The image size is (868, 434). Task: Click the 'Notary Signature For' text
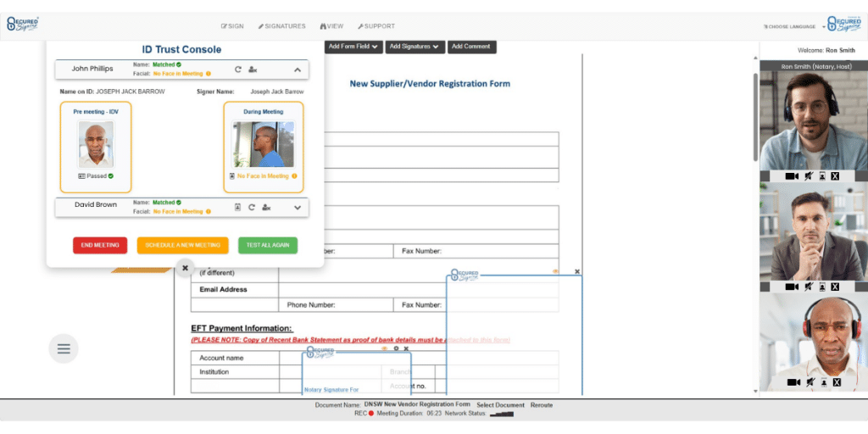click(x=331, y=390)
